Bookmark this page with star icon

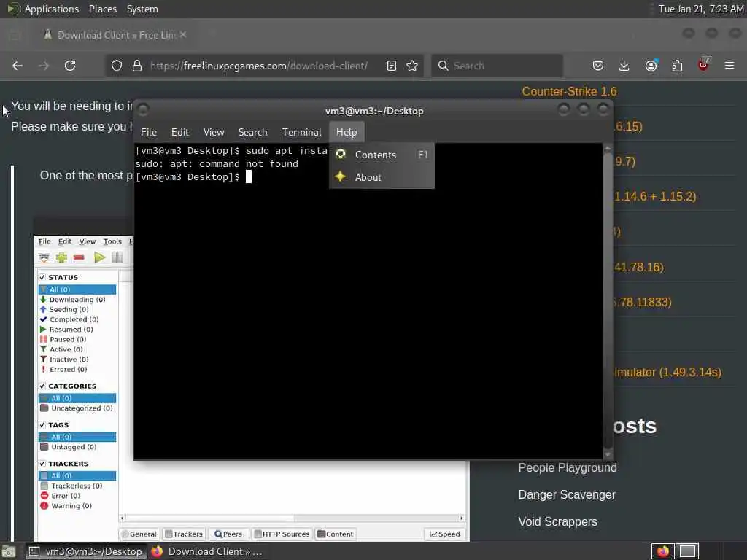click(413, 66)
